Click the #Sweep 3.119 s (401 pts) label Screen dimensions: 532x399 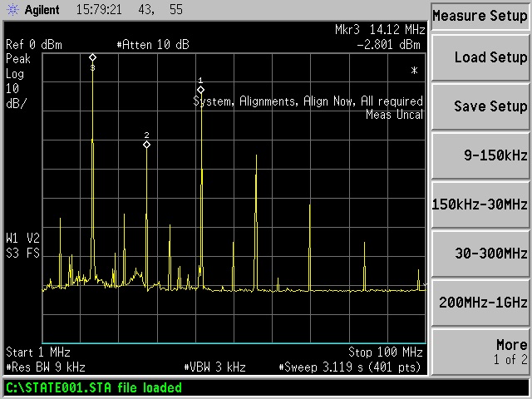(x=349, y=367)
